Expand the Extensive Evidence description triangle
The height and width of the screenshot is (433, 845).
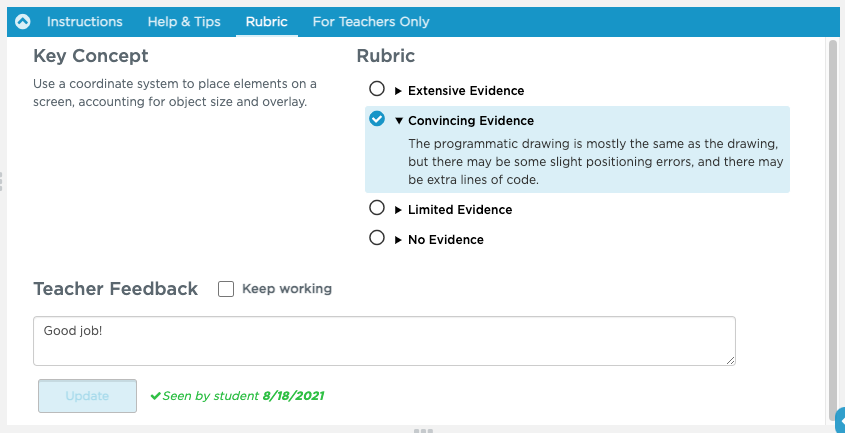[398, 91]
